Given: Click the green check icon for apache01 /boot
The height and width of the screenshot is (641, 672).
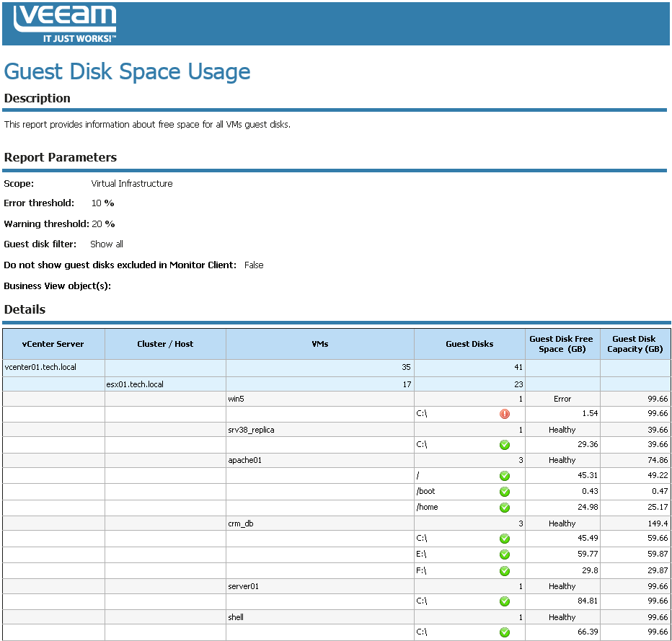Looking at the screenshot, I should 505,492.
